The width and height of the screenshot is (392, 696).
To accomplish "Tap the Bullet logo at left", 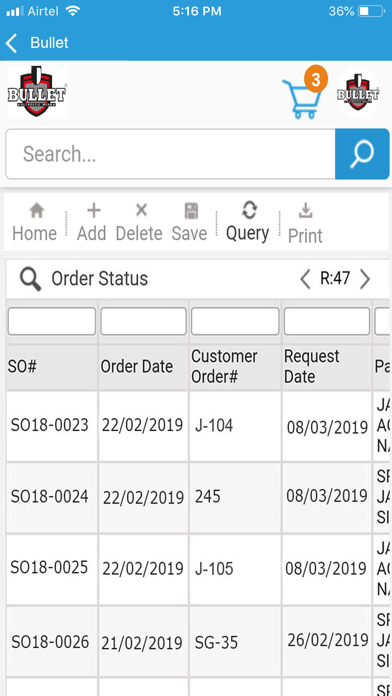I will 37,91.
